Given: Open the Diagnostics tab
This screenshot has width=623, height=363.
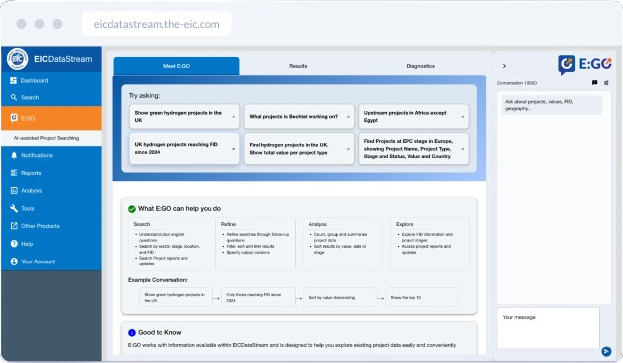Looking at the screenshot, I should point(420,66).
